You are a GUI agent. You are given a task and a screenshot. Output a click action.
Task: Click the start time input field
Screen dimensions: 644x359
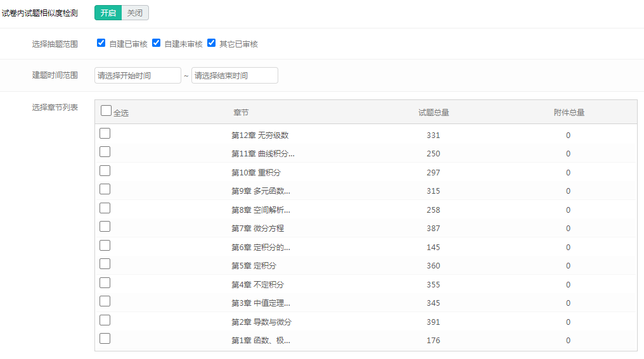[x=138, y=75]
